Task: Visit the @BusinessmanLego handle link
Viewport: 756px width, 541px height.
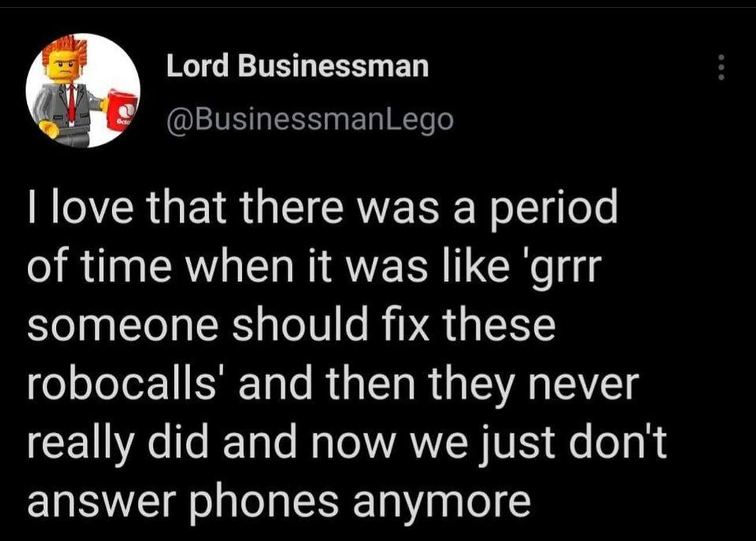Action: pos(309,119)
